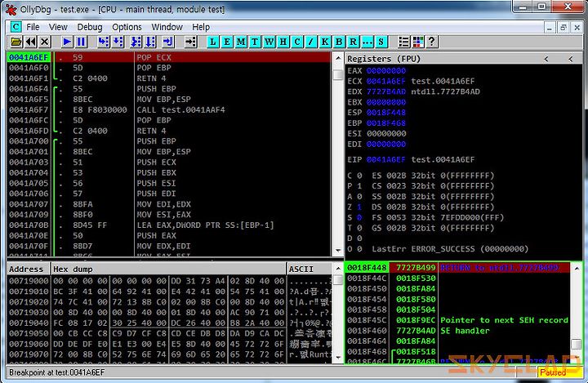Run the program with play icon
This screenshot has height=383, width=588.
click(67, 42)
